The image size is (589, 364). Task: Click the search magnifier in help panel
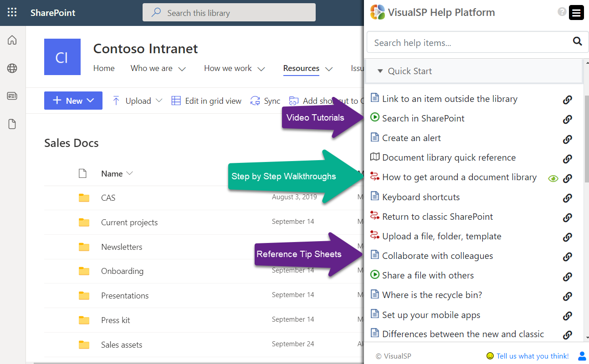pyautogui.click(x=577, y=41)
